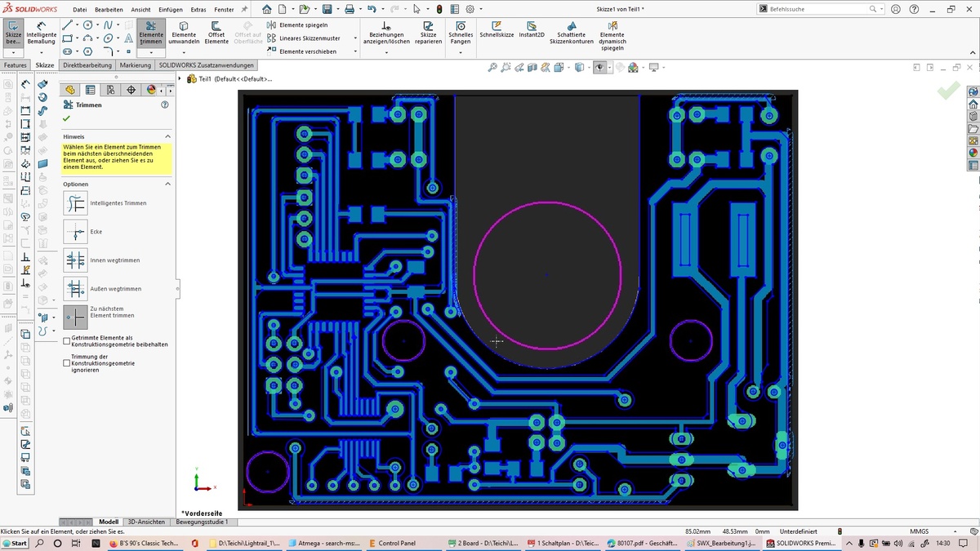The width and height of the screenshot is (980, 551).
Task: Click Elemente dynamisch spiegeln
Action: tap(612, 36)
